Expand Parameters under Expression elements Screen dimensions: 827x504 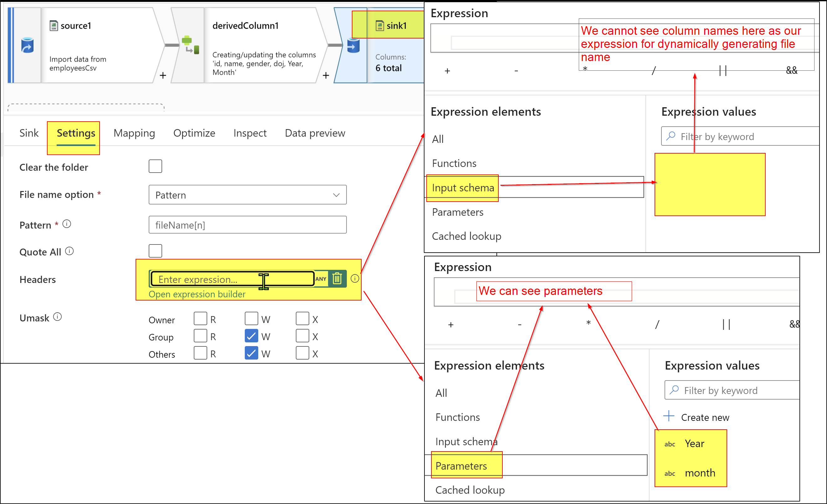pos(461,466)
